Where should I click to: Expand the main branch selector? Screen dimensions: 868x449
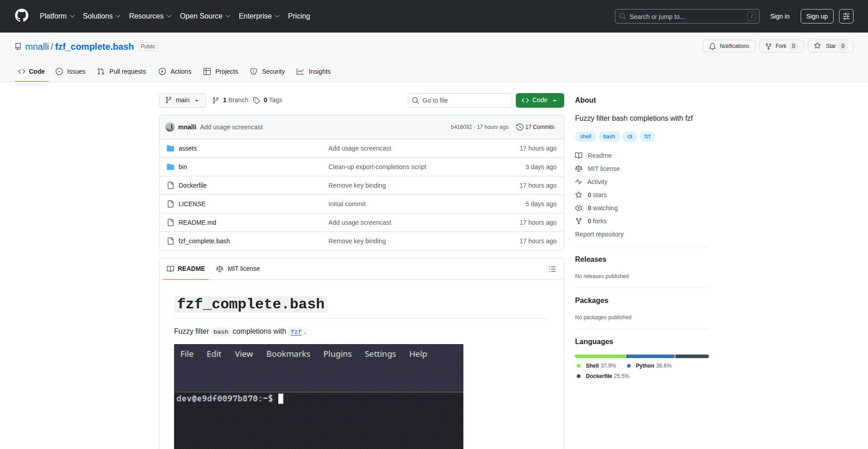point(182,100)
